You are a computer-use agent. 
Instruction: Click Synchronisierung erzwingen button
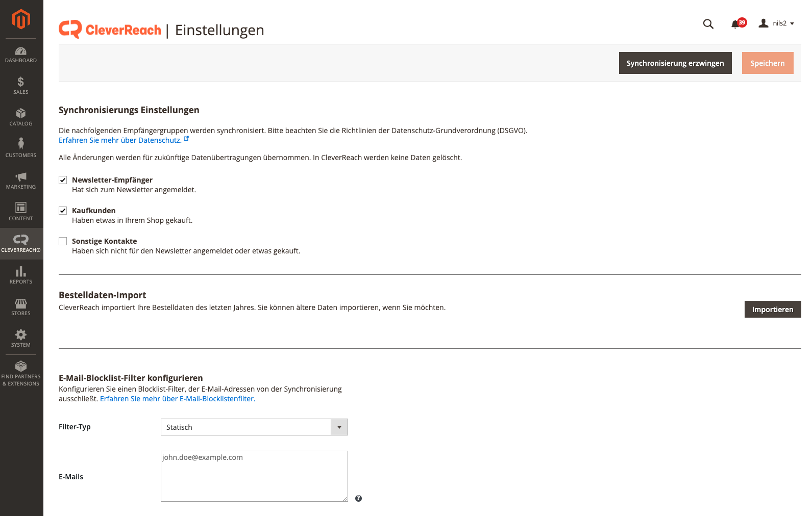point(675,63)
